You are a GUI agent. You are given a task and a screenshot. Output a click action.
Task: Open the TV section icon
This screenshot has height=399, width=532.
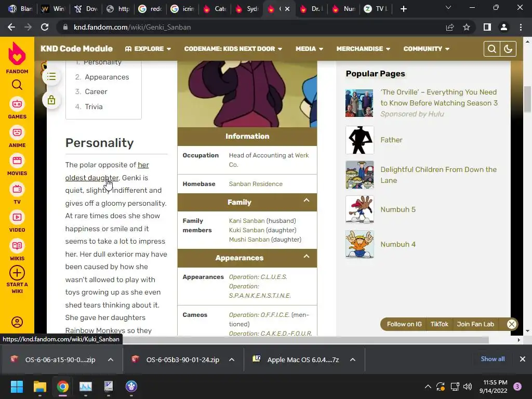pos(17,189)
